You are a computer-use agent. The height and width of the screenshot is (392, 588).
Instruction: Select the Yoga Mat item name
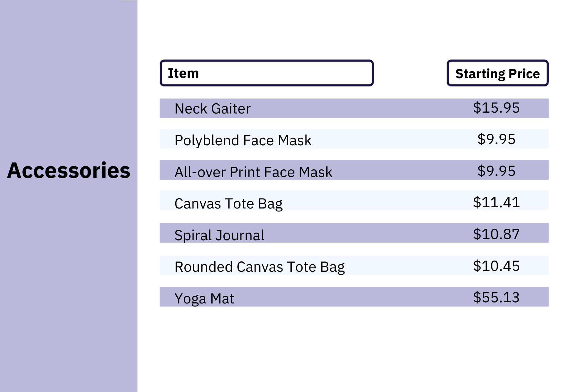click(x=204, y=298)
